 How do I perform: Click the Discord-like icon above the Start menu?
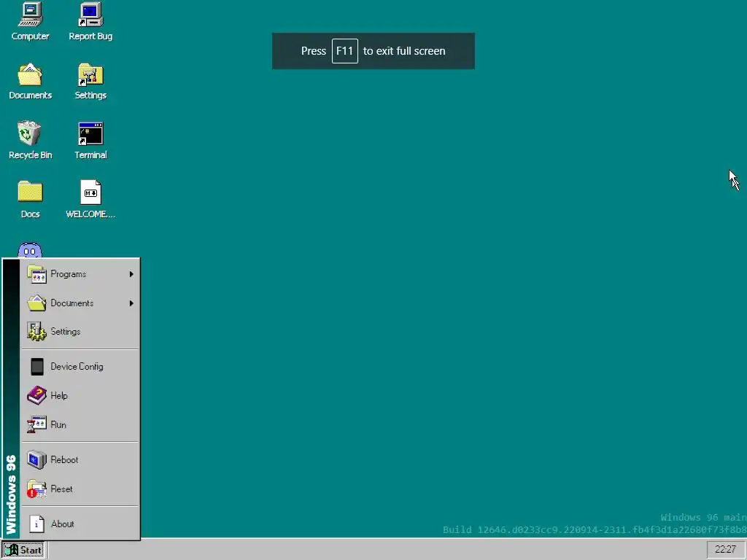(x=30, y=250)
